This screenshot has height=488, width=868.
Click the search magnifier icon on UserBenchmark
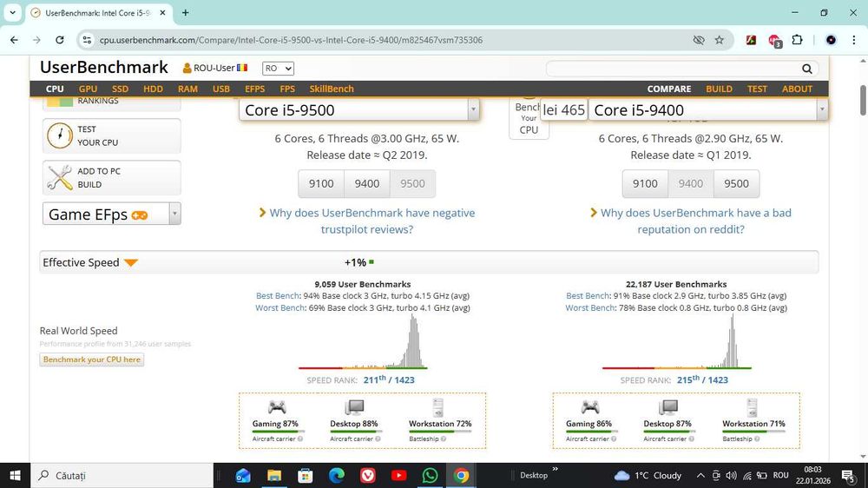click(x=807, y=69)
